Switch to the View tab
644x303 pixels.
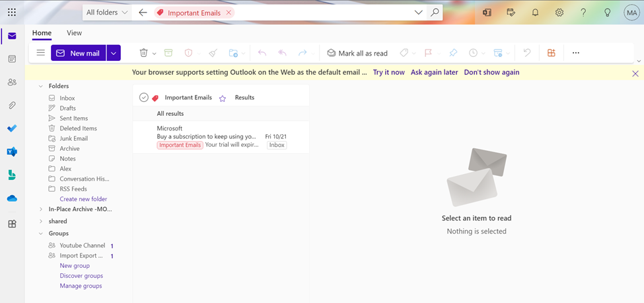75,33
